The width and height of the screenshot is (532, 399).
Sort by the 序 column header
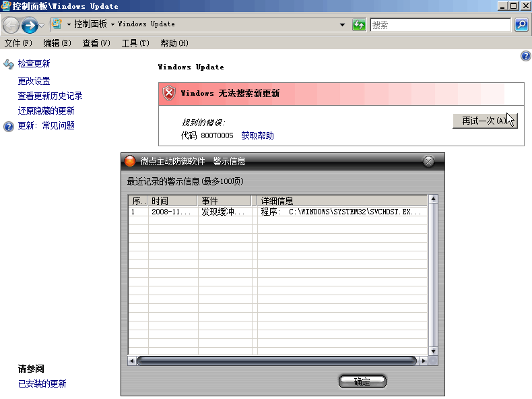click(x=138, y=201)
